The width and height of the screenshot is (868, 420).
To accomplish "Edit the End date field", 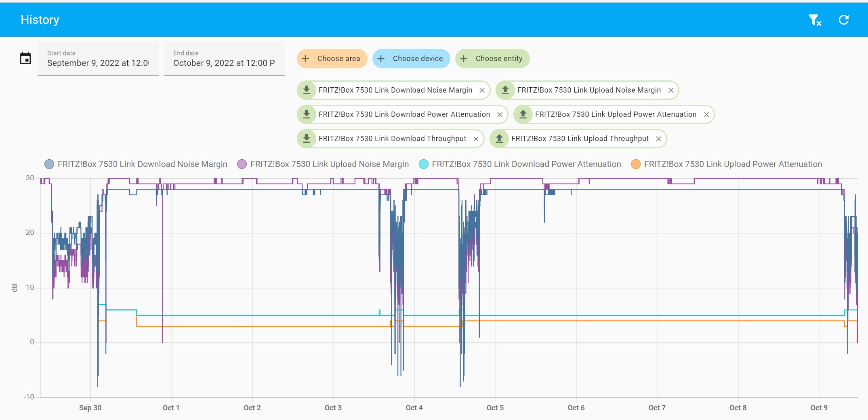I will click(224, 59).
